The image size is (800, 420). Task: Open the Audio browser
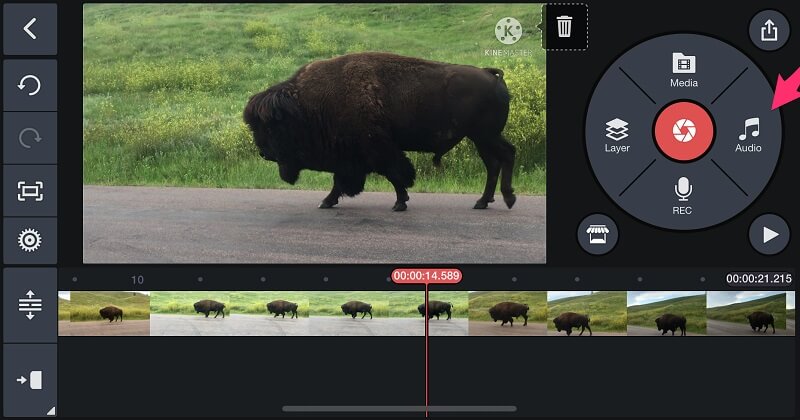748,135
